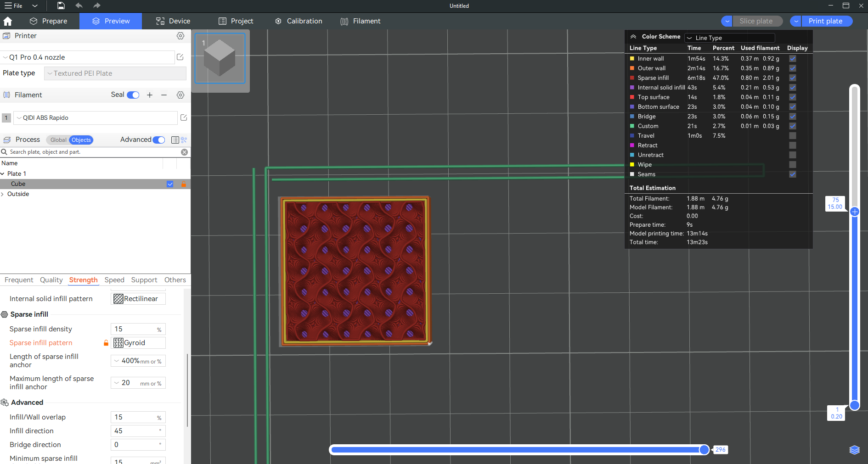Click the layers view icon bottom right
Screen dimensions: 868x464
point(854,450)
